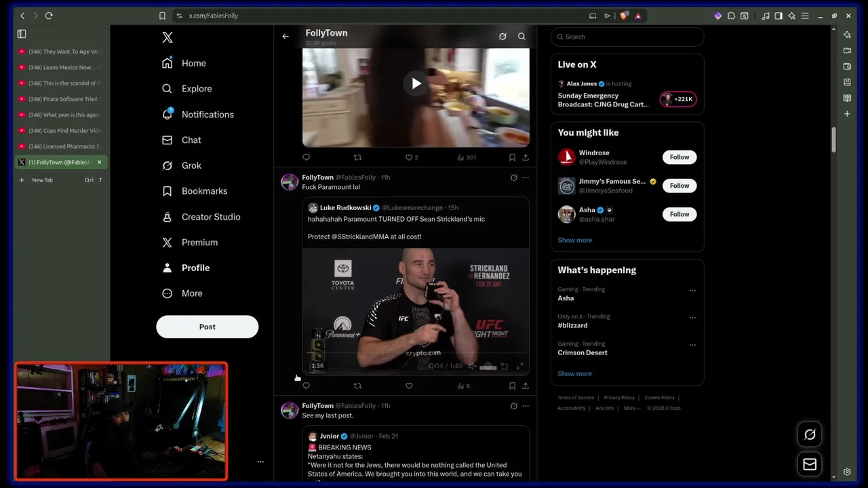Viewport: 868px width, 488px height.
Task: Open more options for Asha trend
Action: 692,291
